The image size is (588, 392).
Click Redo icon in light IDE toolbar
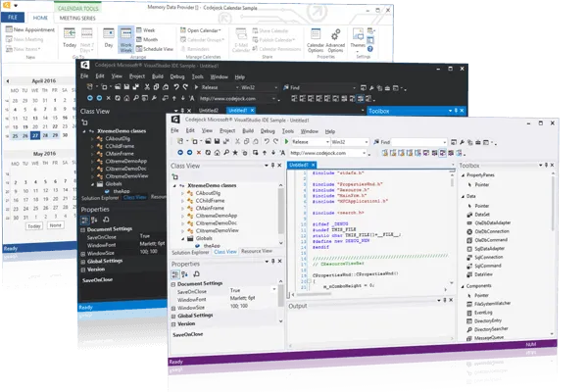pos(275,141)
